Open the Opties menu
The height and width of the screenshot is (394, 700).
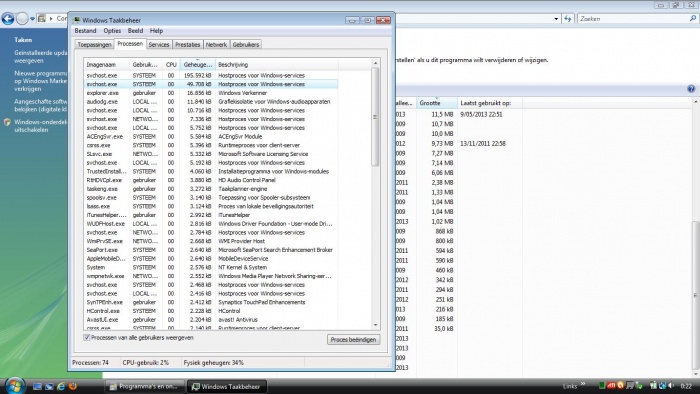[112, 31]
